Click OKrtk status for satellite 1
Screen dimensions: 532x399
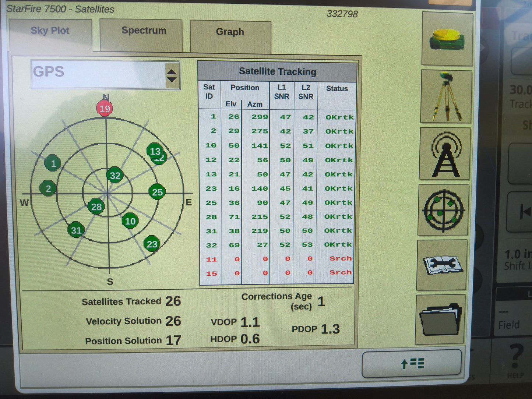click(339, 117)
